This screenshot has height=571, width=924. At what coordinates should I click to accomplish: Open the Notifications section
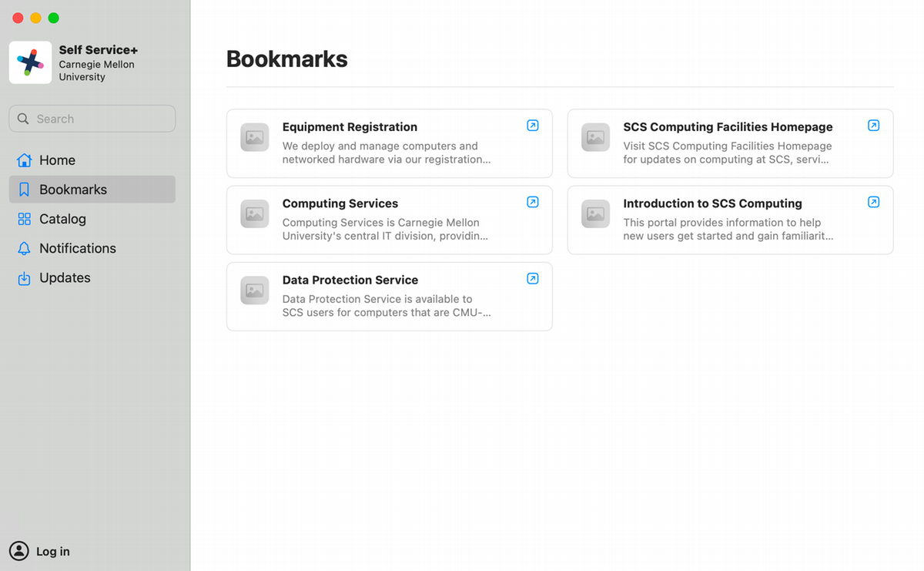(x=92, y=248)
